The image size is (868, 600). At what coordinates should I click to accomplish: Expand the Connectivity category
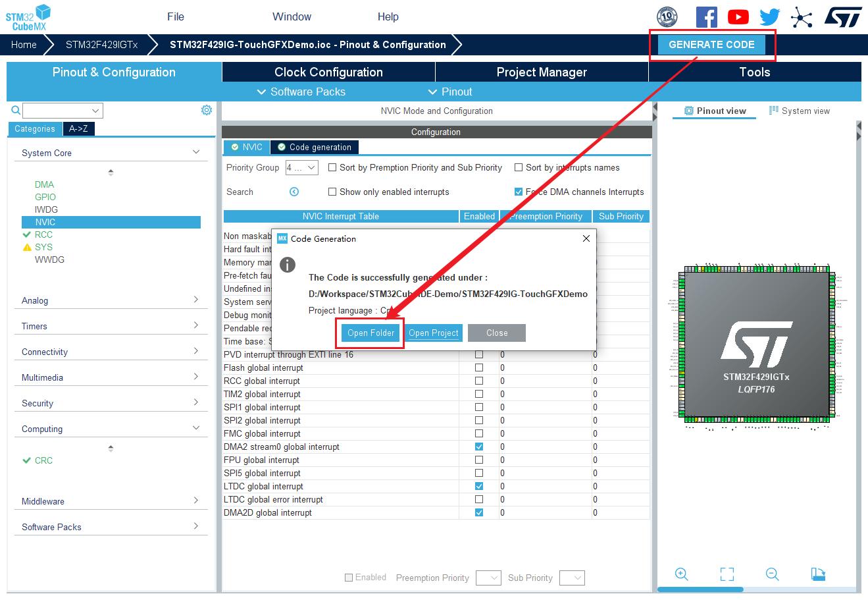(x=110, y=352)
